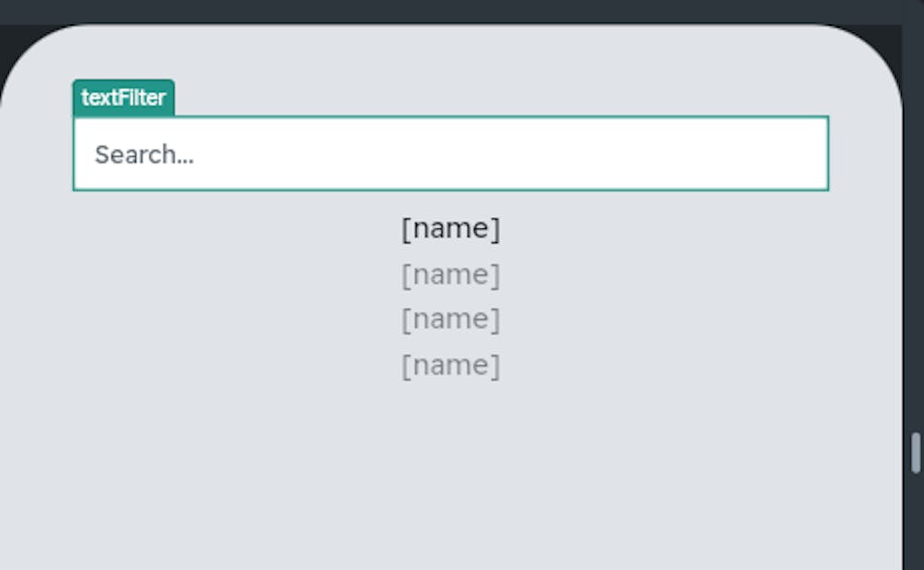Viewport: 924px width, 570px height.
Task: Focus the Search... input field
Action: 451,153
